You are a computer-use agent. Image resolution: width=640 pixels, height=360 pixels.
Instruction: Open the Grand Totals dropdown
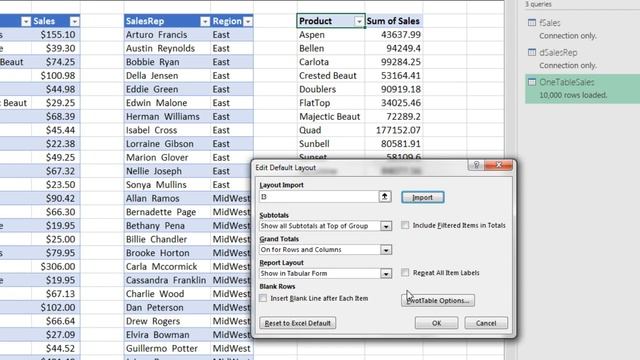point(386,250)
